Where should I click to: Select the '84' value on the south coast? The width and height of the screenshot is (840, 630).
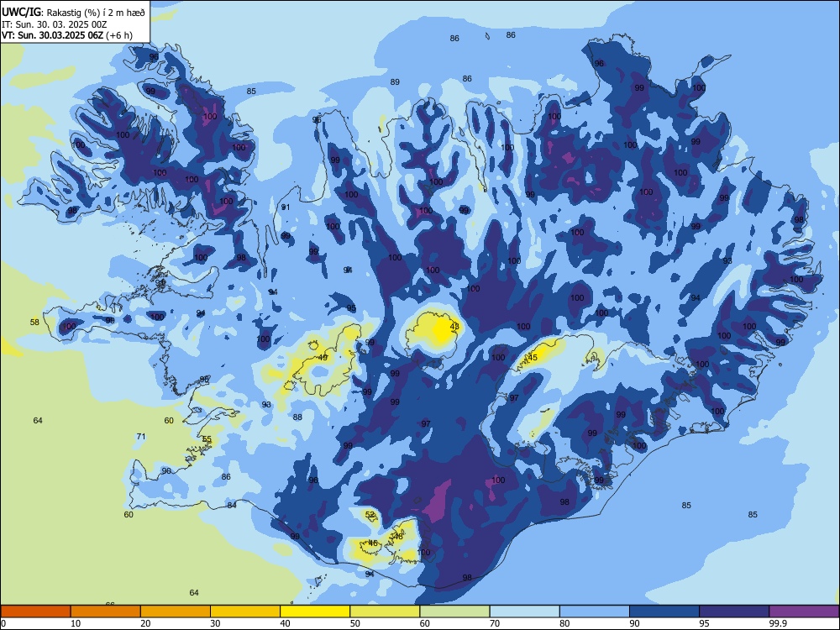232,505
